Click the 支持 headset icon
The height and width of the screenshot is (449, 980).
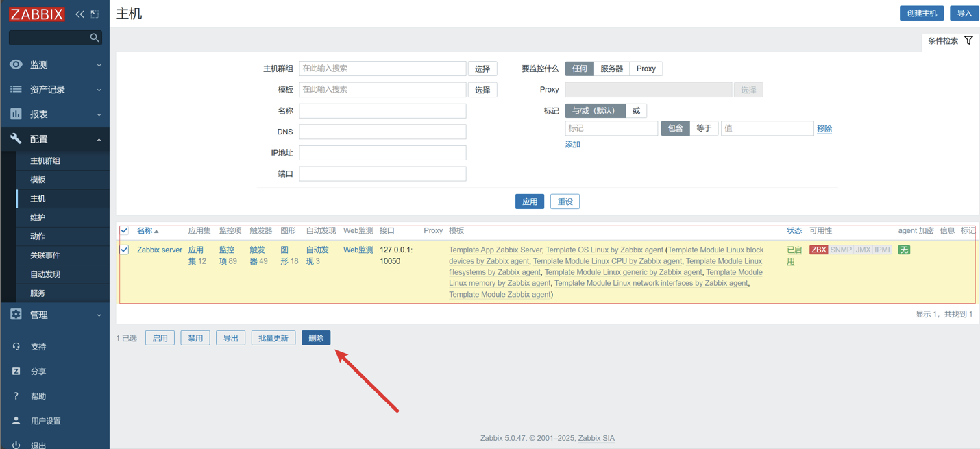coord(16,346)
